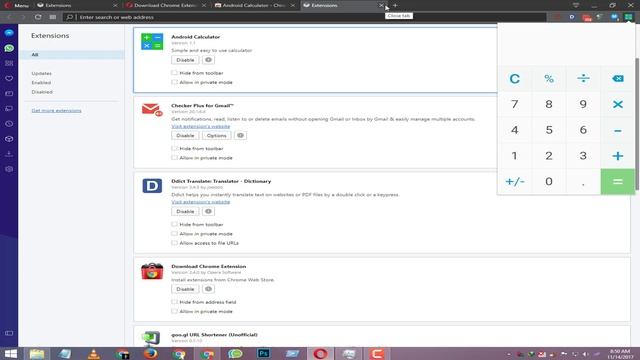
Task: Open Extensions cube icon in sidebar
Action: click(9, 139)
